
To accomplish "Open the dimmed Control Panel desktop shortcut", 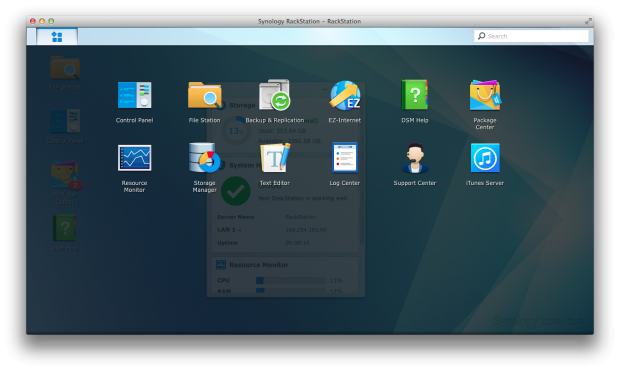I will tap(65, 127).
